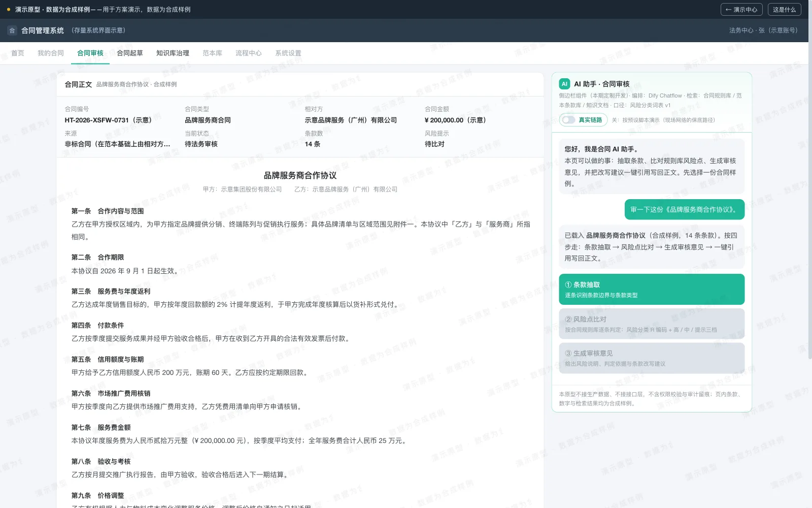Click the amount ¥ 200,000.00
Viewport: 812px width, 508px height.
[455, 120]
